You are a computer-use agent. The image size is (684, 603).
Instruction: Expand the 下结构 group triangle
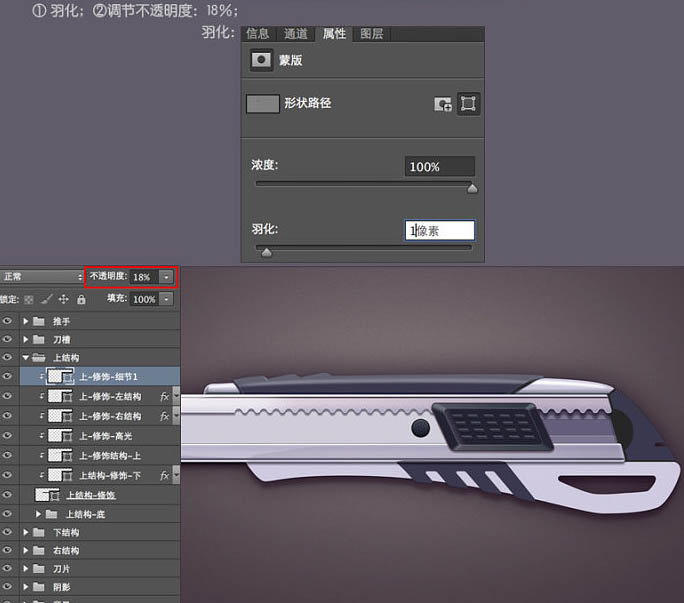[26, 532]
